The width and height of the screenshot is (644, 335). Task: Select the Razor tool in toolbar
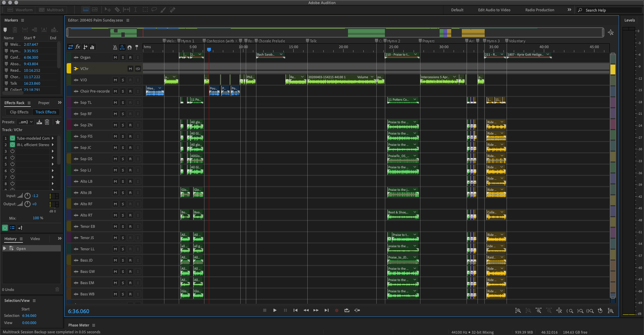click(x=117, y=10)
